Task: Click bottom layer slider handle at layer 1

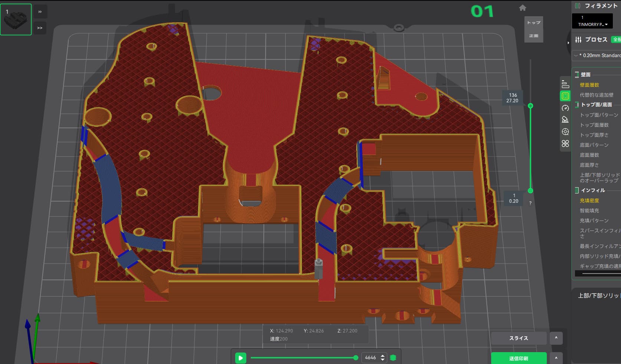Action: [x=530, y=191]
